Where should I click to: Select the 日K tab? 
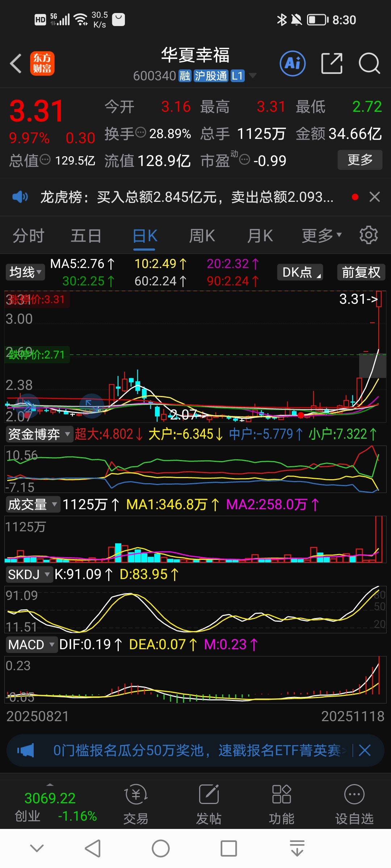(145, 236)
